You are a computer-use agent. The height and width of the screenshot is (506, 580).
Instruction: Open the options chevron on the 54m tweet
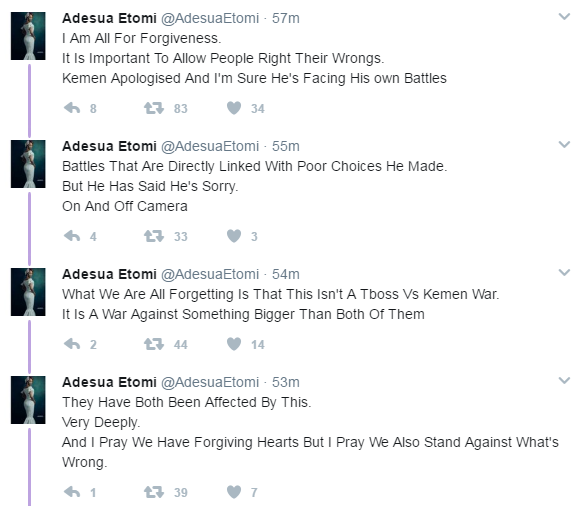tap(564, 273)
